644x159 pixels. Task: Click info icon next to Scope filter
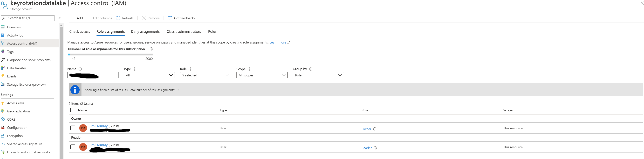click(x=249, y=69)
